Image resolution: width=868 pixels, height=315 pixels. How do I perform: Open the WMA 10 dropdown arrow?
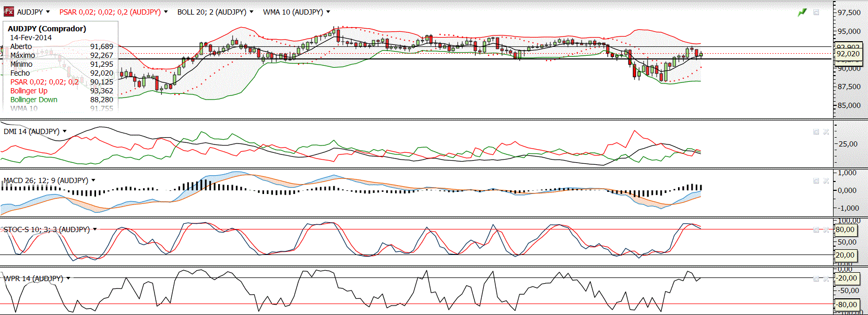pyautogui.click(x=328, y=12)
